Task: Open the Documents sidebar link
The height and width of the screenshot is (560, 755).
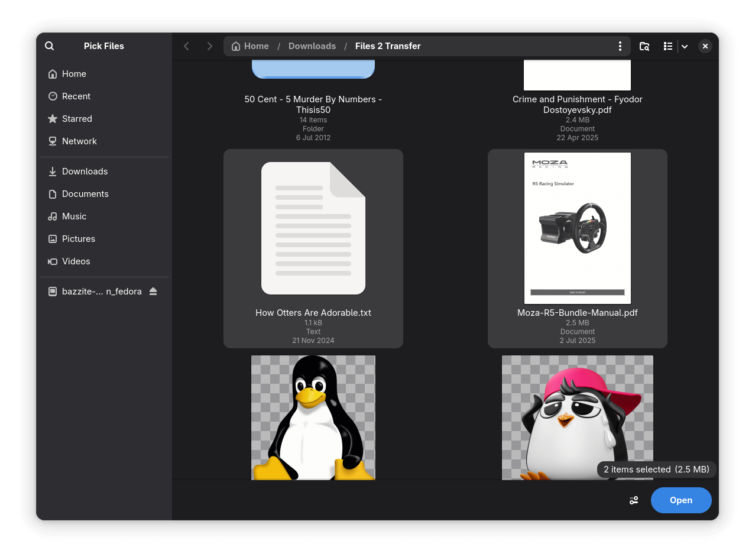Action: pos(85,193)
